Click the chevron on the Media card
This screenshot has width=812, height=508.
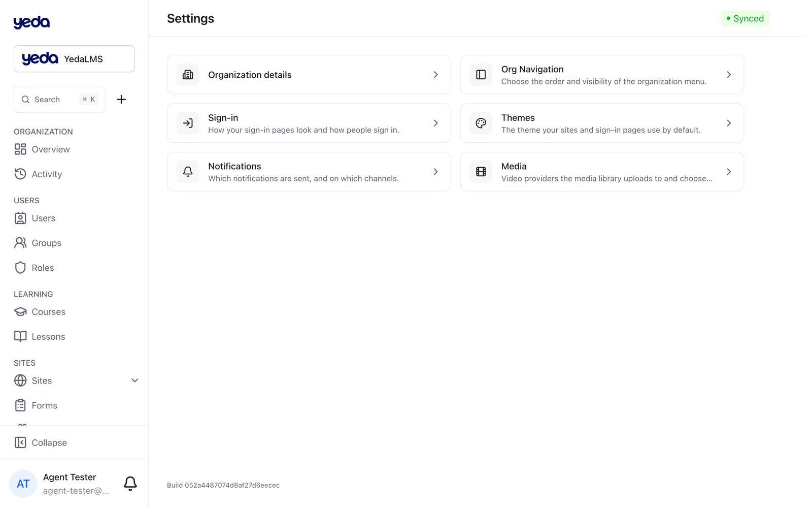[x=729, y=172]
